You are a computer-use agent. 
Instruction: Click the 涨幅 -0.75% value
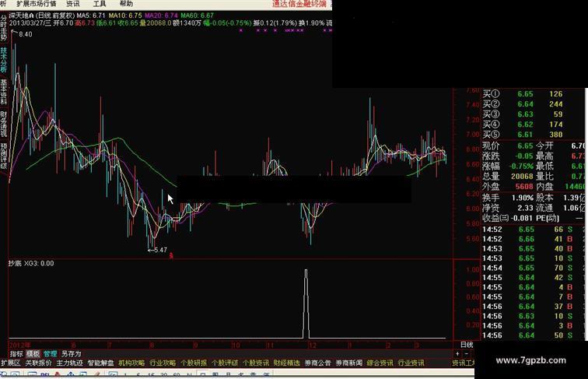[x=521, y=166]
